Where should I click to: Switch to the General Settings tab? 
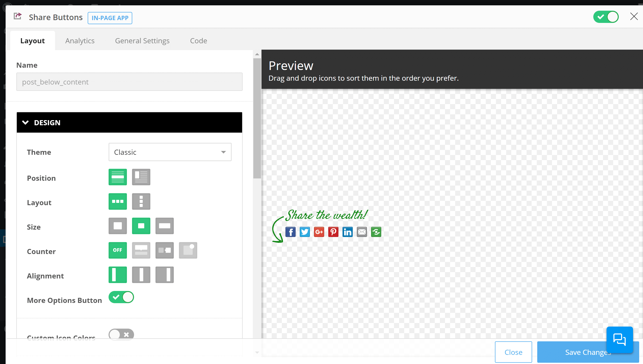(142, 40)
